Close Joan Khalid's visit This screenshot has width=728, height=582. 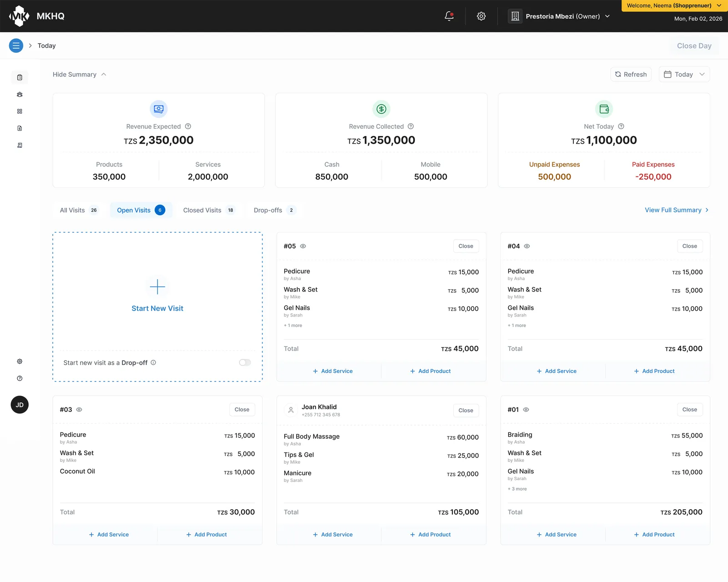pyautogui.click(x=465, y=411)
